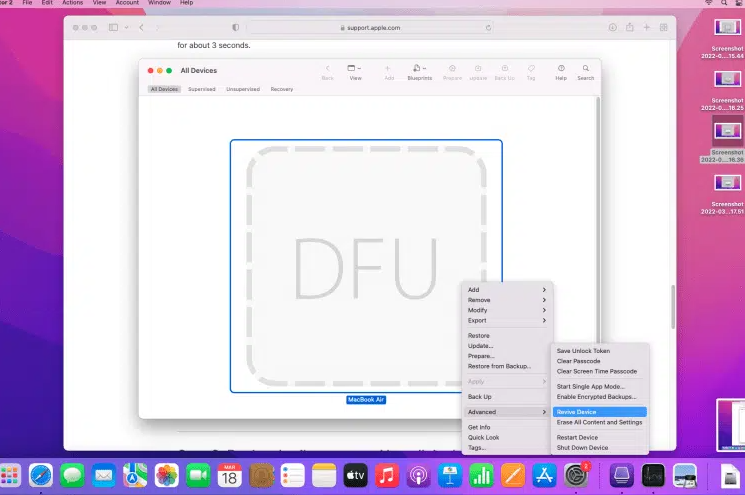Open the App Store Dock icon
The width and height of the screenshot is (745, 495).
[x=544, y=474]
